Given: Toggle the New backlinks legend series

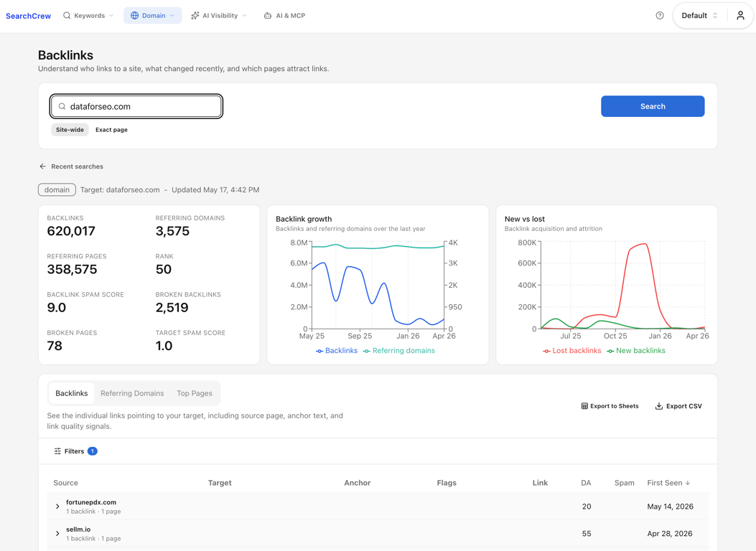Looking at the screenshot, I should [x=636, y=351].
